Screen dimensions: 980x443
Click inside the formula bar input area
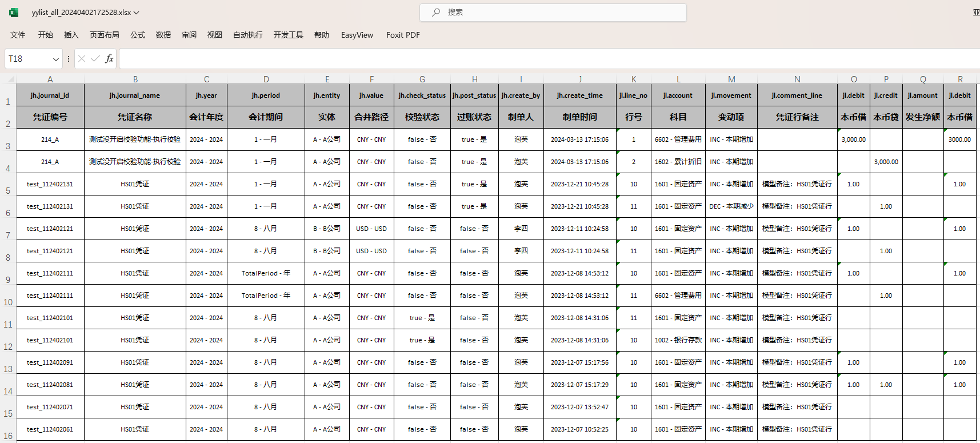coord(514,58)
